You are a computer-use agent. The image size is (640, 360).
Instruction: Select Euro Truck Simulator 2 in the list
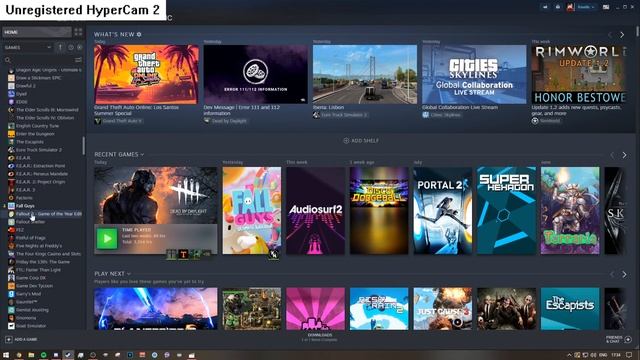pyautogui.click(x=39, y=150)
